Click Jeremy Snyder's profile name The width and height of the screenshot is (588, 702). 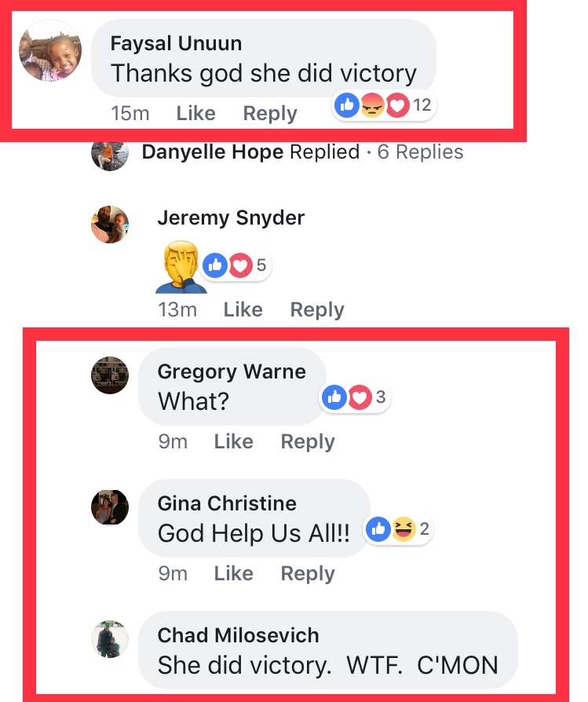coord(231,218)
